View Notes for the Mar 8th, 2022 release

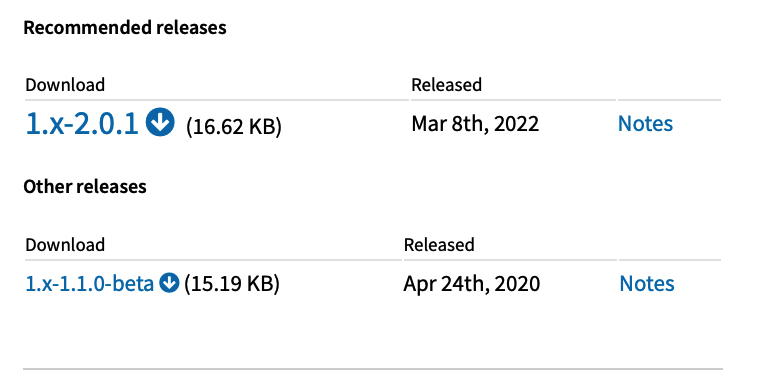(x=645, y=123)
